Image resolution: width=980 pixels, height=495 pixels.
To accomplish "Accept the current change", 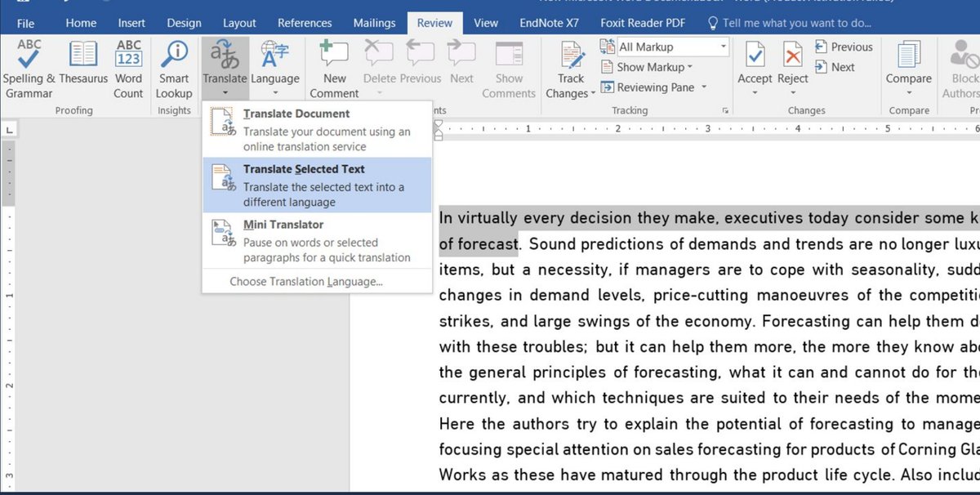I will 755,62.
